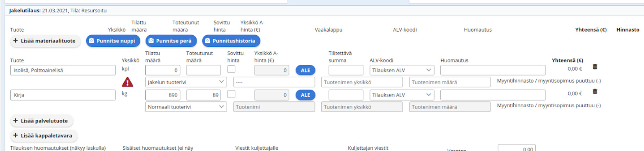Click the Punnitse perä scale icon
The width and height of the screenshot is (644, 151).
[x=151, y=41]
